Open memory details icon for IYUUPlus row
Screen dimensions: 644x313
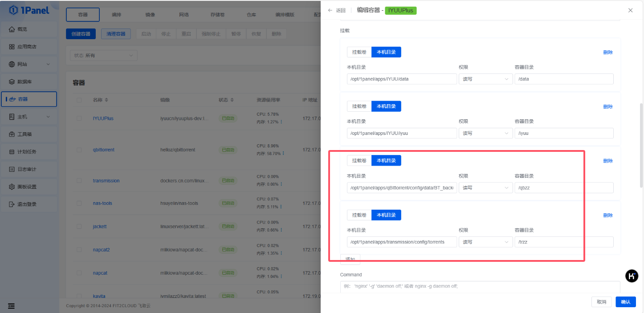pos(282,122)
